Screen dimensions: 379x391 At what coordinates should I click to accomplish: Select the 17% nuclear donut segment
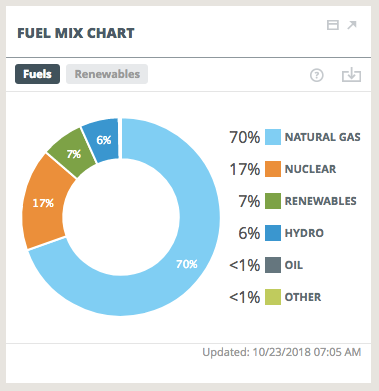point(43,203)
